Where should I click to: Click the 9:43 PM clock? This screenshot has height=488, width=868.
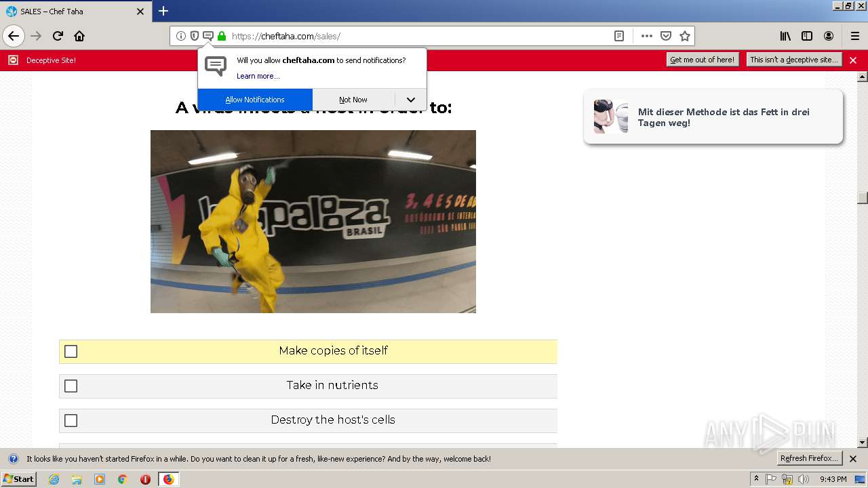click(833, 479)
